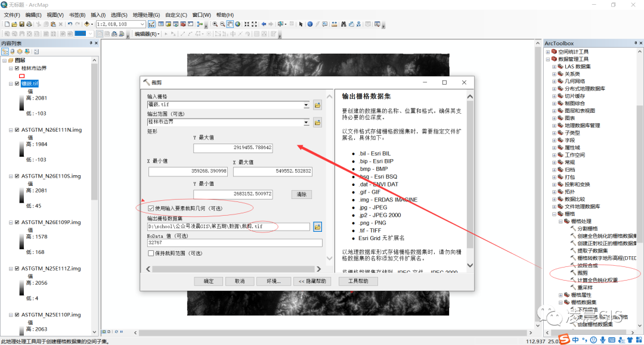The width and height of the screenshot is (644, 345).
Task: Click the Go To XY icon
Action: 358,24
